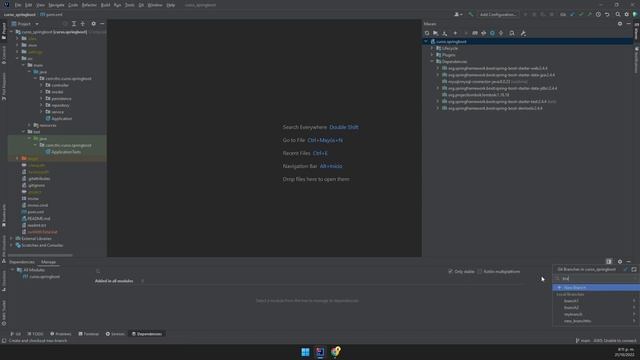640x360 pixels.
Task: Select the repository package folder
Action: click(x=58, y=105)
